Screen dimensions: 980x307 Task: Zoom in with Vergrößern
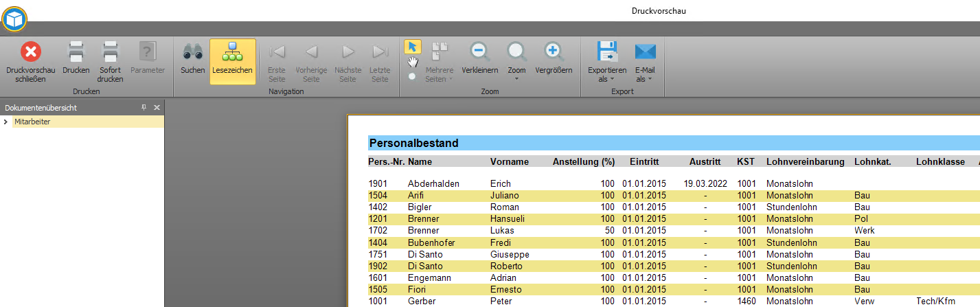click(554, 58)
